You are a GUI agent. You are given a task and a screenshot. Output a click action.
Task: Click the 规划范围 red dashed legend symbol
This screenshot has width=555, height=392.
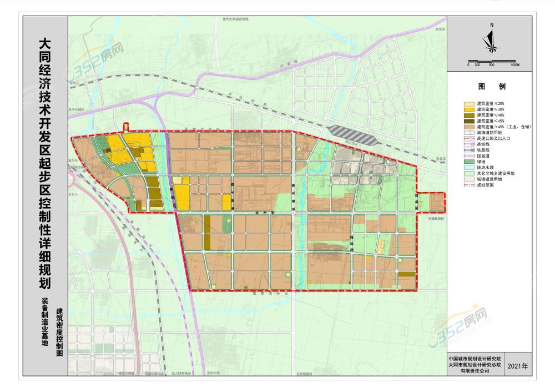[469, 185]
